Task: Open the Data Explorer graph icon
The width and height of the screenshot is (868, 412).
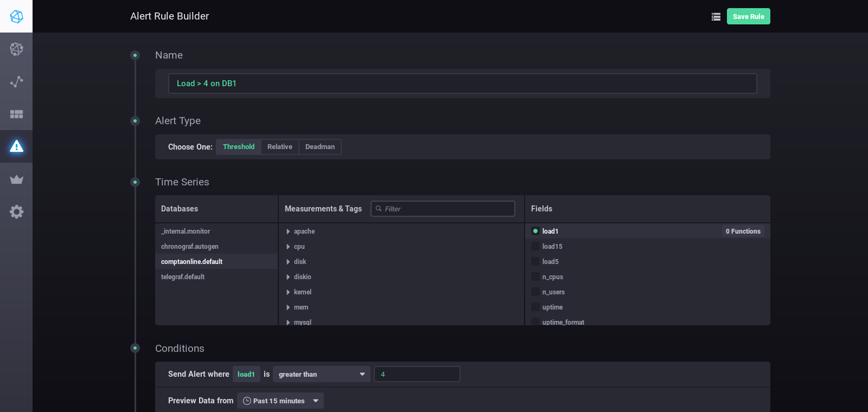Action: 16,82
